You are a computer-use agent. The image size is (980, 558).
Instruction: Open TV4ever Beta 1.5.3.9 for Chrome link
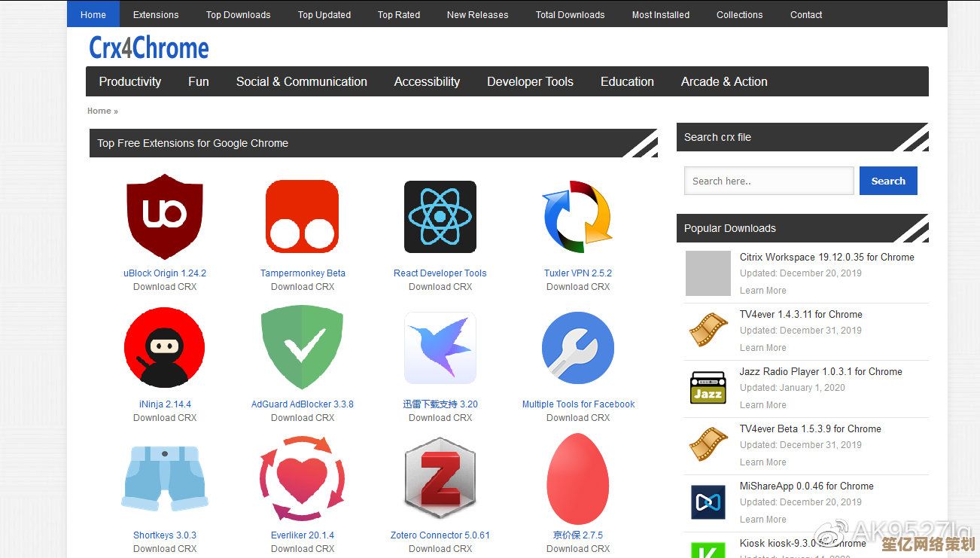[810, 429]
